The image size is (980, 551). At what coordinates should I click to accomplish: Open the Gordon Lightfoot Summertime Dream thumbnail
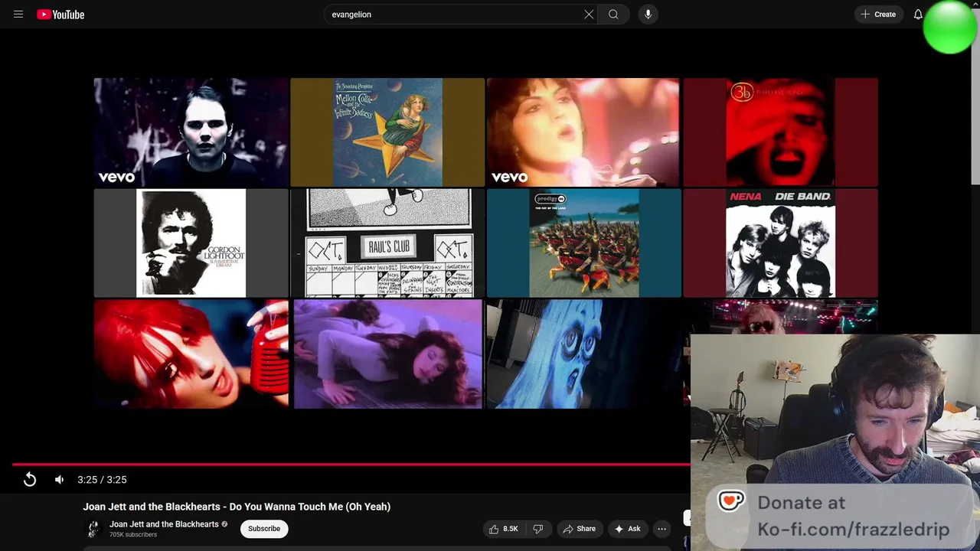(191, 243)
